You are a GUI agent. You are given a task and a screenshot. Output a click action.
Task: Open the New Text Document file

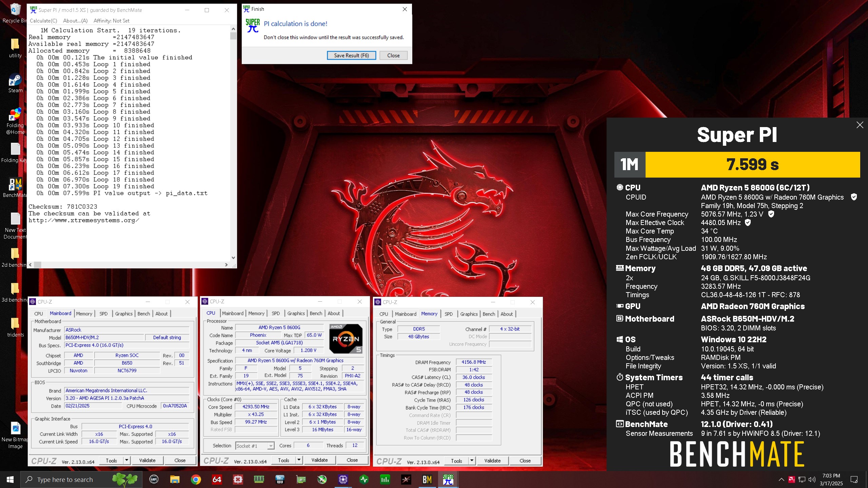tap(15, 226)
